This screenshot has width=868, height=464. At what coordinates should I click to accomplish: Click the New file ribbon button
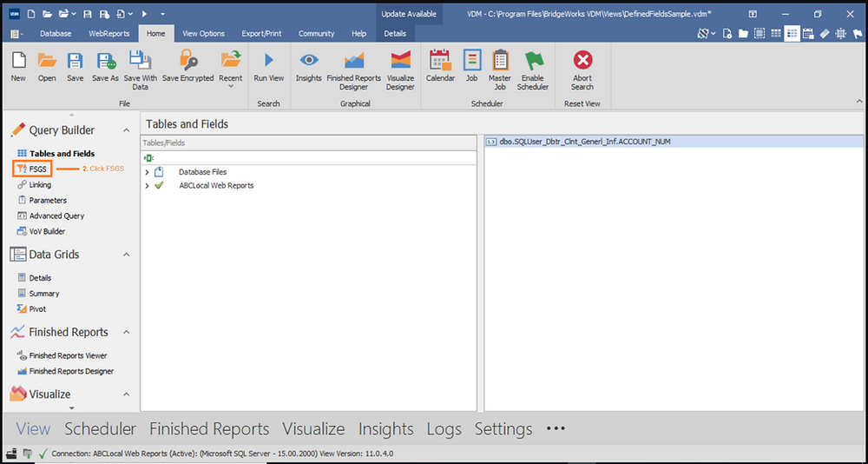pos(18,67)
